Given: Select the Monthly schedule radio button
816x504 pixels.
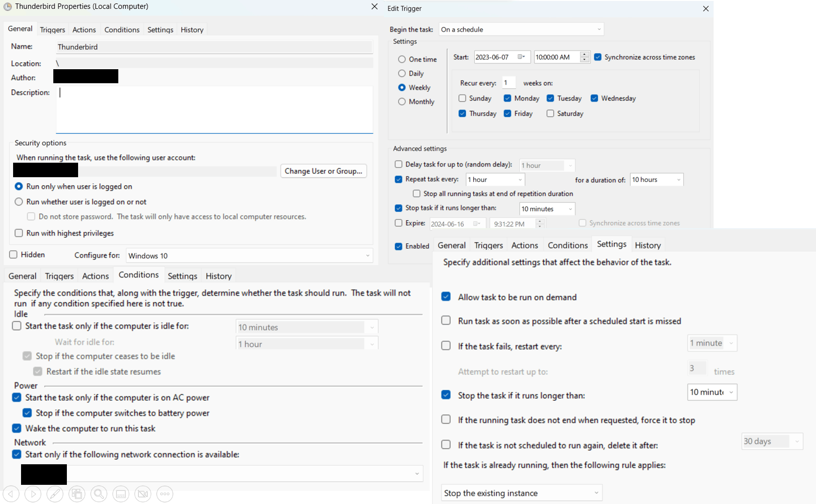Looking at the screenshot, I should tap(402, 102).
